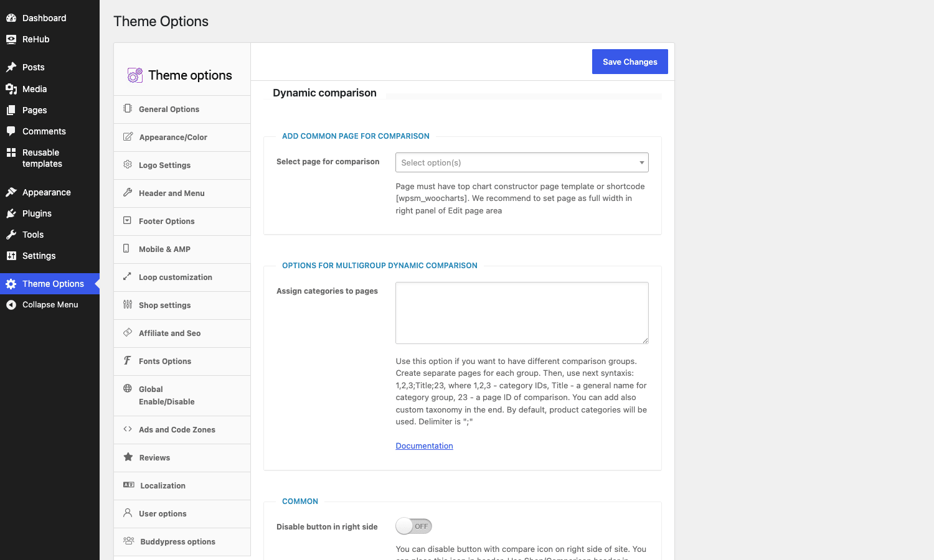This screenshot has height=560, width=934.
Task: Click the Plugins plug icon
Action: pyautogui.click(x=11, y=213)
